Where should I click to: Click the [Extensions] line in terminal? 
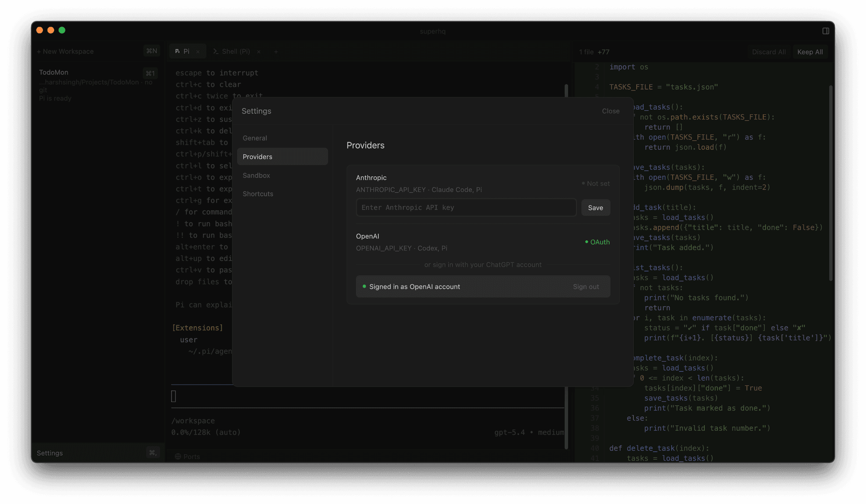(x=197, y=328)
